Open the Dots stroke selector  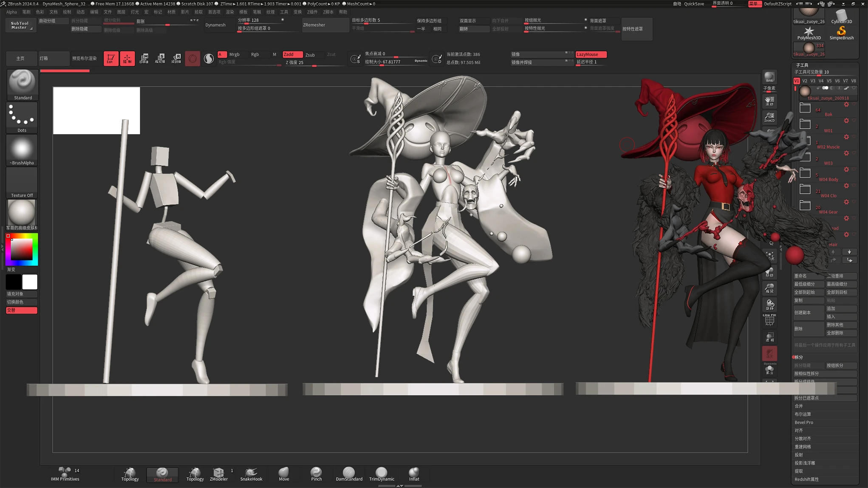tap(22, 118)
